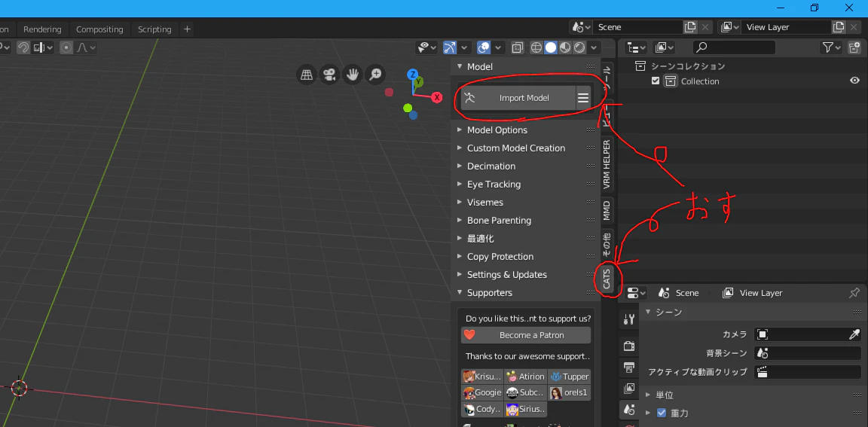Add new collection icon in outliner
Viewport: 868px width, 427px height.
click(x=854, y=47)
